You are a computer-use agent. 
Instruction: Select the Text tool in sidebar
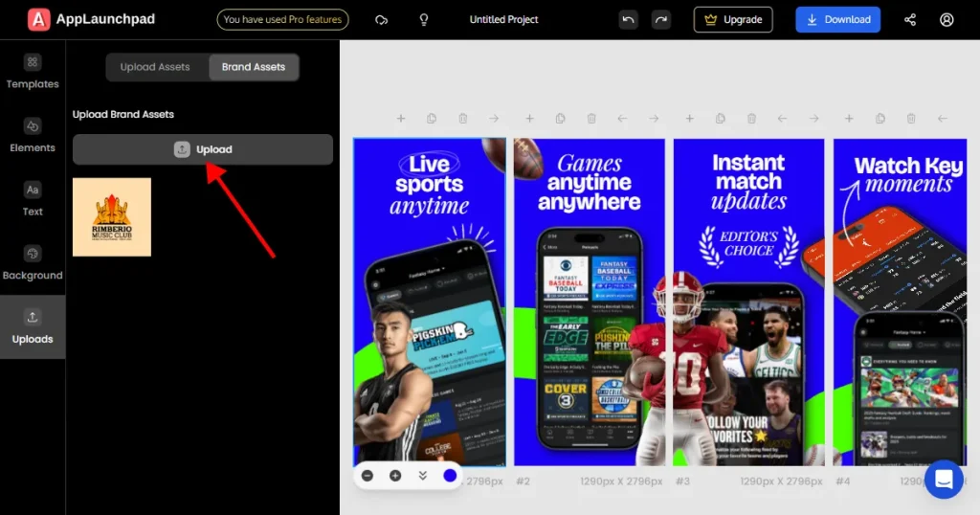coord(33,199)
